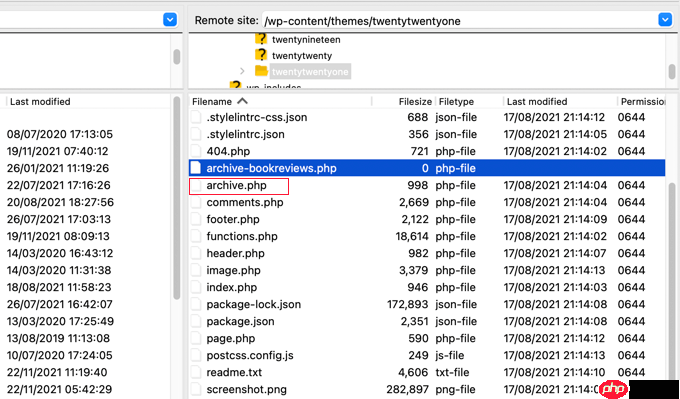The width and height of the screenshot is (680, 399).
Task: Select the twentytwenty tree item
Action: tap(302, 56)
